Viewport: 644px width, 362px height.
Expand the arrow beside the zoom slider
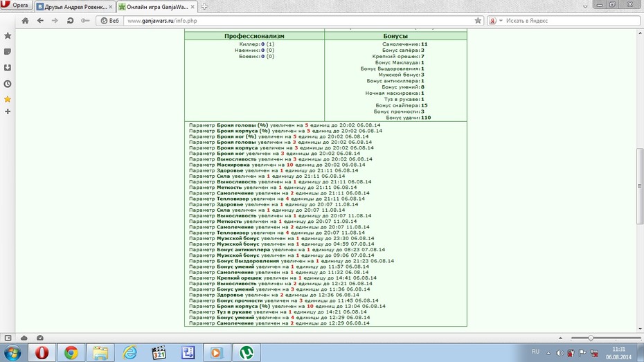coord(561,338)
